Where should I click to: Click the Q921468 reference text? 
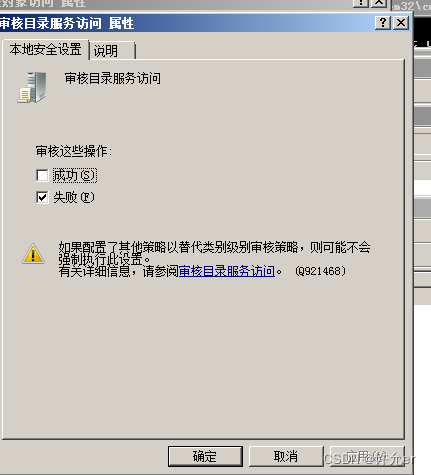click(x=321, y=271)
